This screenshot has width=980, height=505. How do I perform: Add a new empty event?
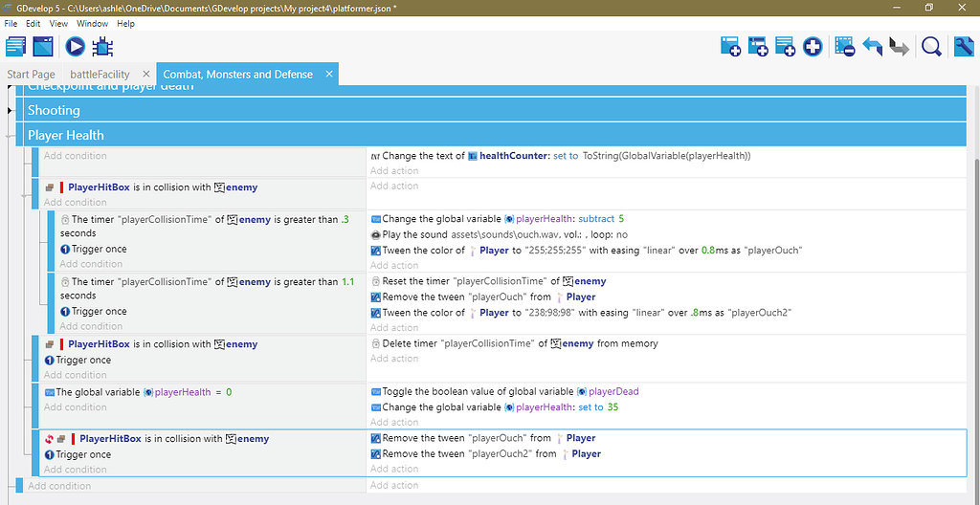coord(730,47)
